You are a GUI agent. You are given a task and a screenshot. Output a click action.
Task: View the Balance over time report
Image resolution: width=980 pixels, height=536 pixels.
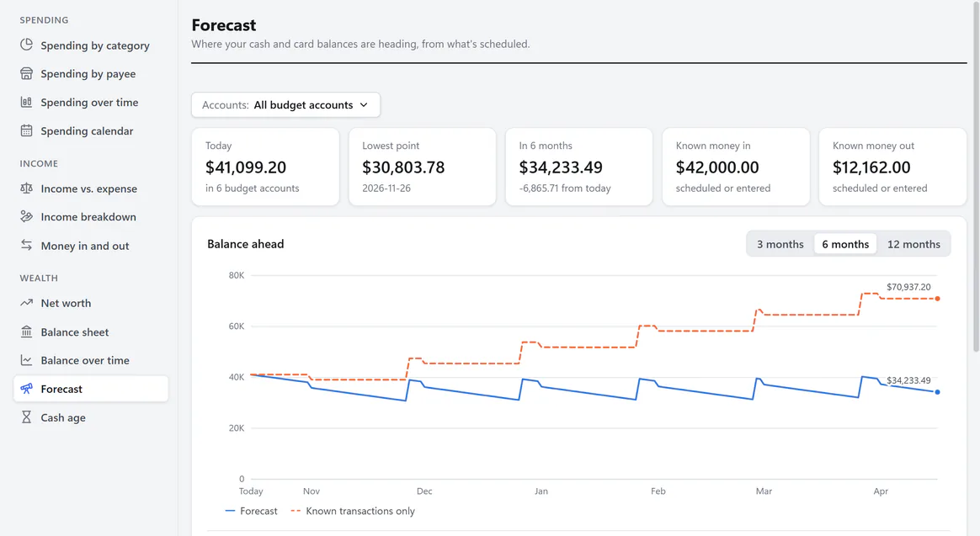point(91,360)
